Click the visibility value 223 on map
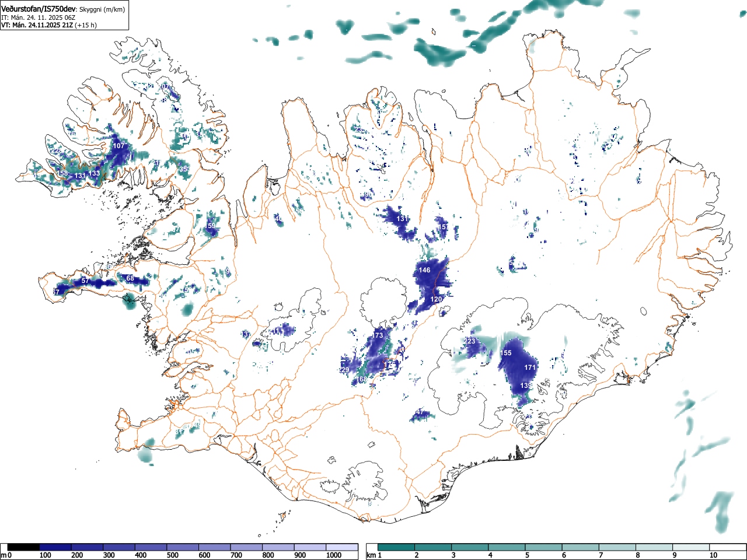Screen dimensions: 747x560 click(470, 341)
